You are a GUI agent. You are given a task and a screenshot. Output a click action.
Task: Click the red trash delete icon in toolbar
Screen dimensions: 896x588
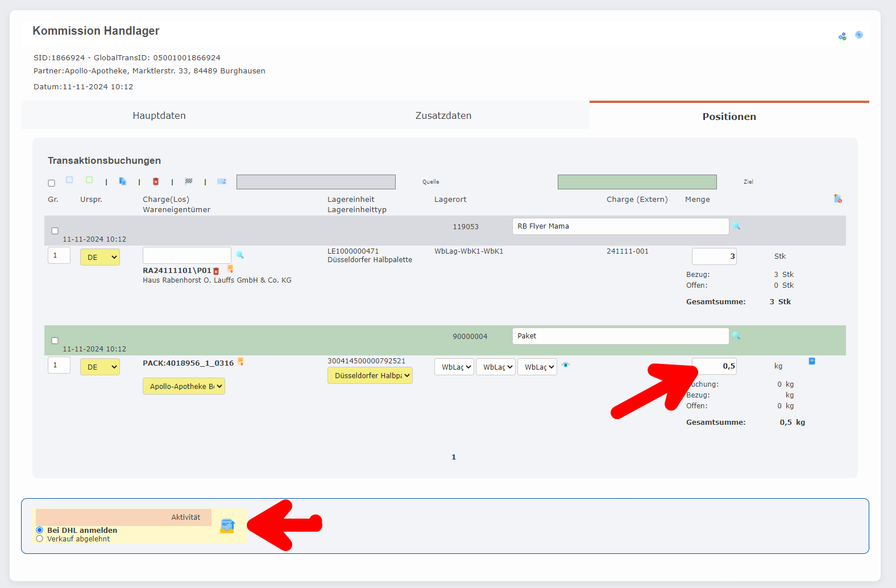click(x=156, y=181)
